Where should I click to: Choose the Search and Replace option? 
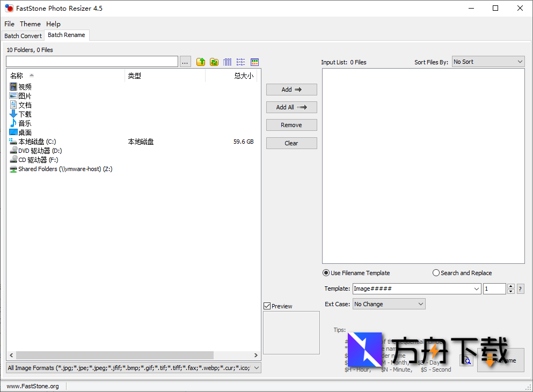[x=436, y=273]
